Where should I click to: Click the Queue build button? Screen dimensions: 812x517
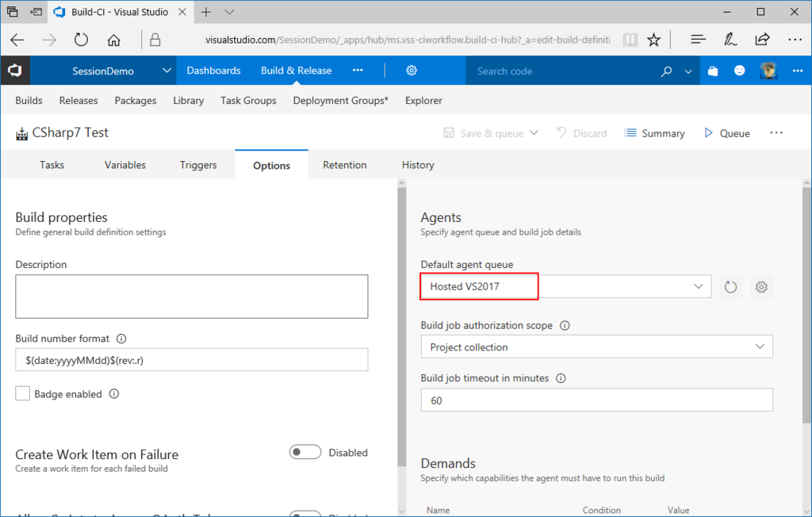(x=726, y=133)
